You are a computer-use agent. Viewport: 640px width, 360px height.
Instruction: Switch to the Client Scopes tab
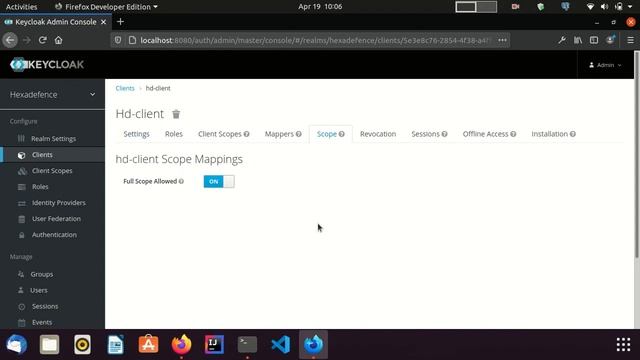point(220,134)
